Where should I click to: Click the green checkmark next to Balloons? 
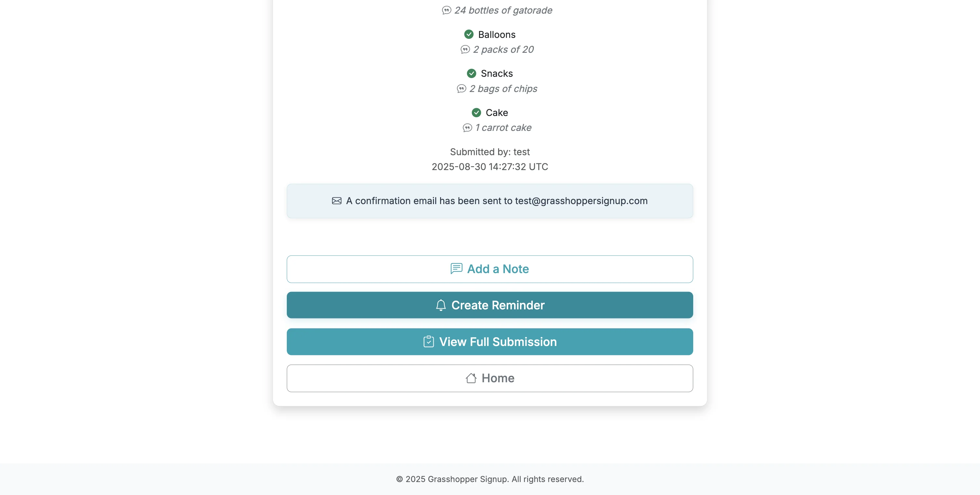[x=468, y=34]
